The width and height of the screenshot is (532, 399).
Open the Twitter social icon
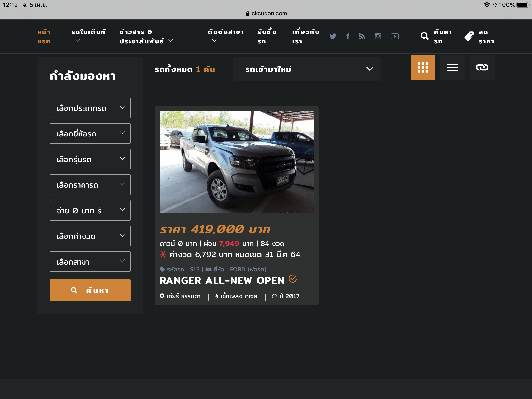click(333, 36)
